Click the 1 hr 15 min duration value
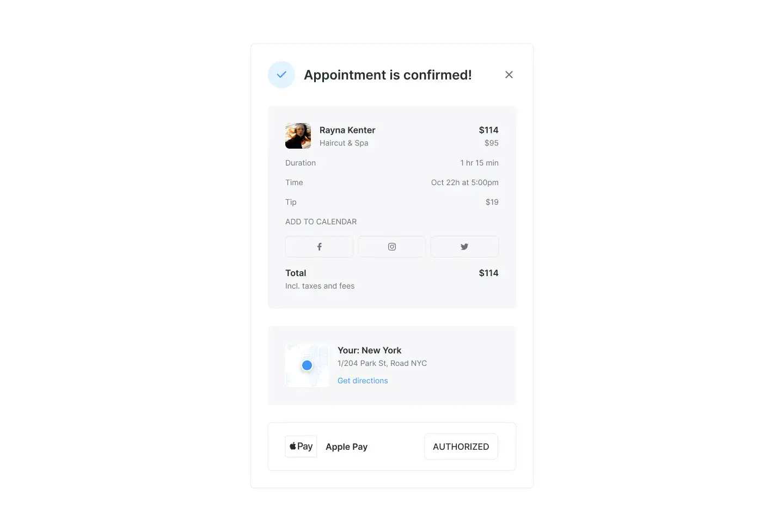The width and height of the screenshot is (784, 532). pos(479,163)
